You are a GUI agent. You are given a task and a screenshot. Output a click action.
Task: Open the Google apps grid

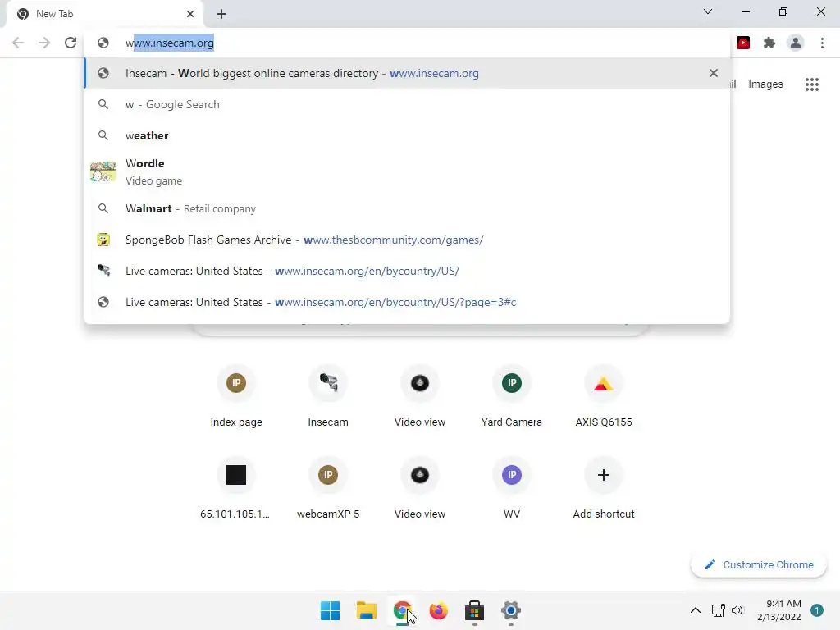coord(812,84)
